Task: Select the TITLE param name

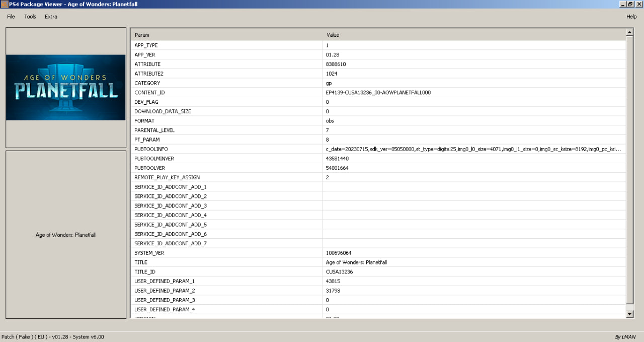Action: tap(141, 262)
